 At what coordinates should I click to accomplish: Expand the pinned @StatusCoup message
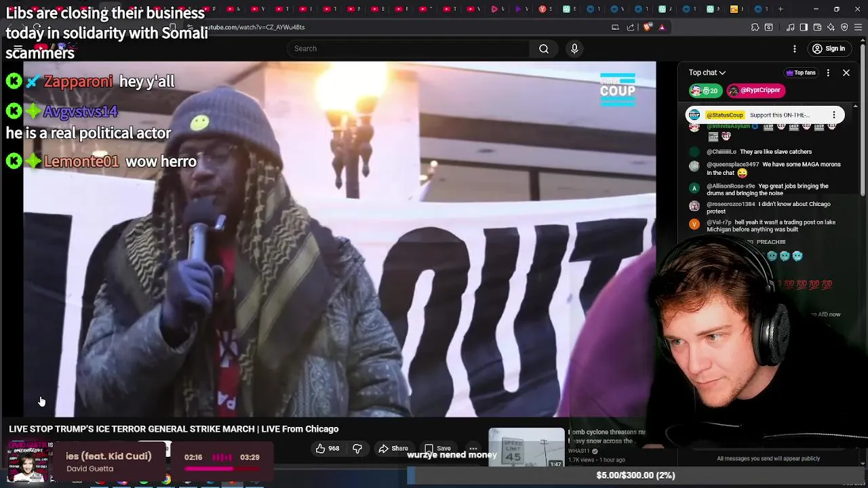tap(765, 115)
